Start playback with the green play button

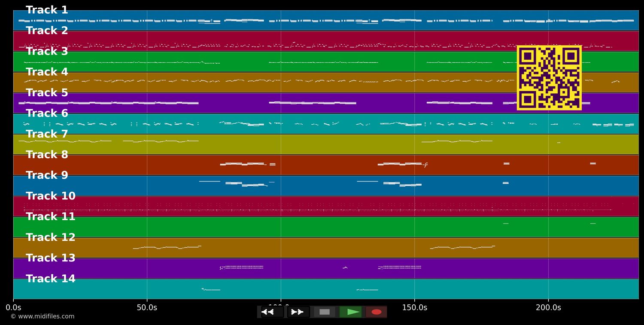coord(351,312)
